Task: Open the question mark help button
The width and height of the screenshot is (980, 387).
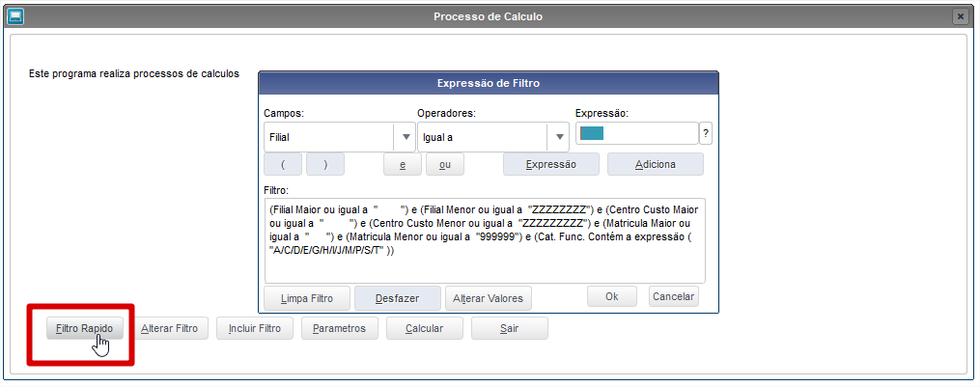Action: point(706,133)
